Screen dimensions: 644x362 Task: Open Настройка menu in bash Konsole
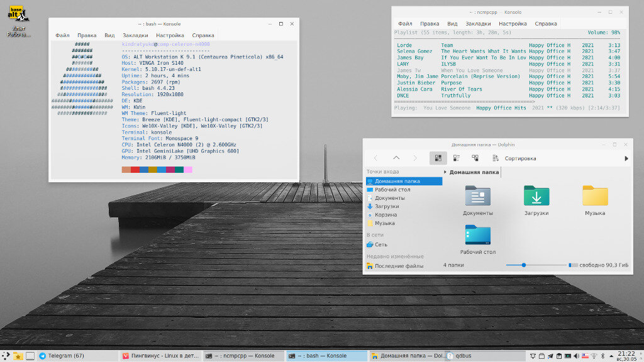pos(170,35)
